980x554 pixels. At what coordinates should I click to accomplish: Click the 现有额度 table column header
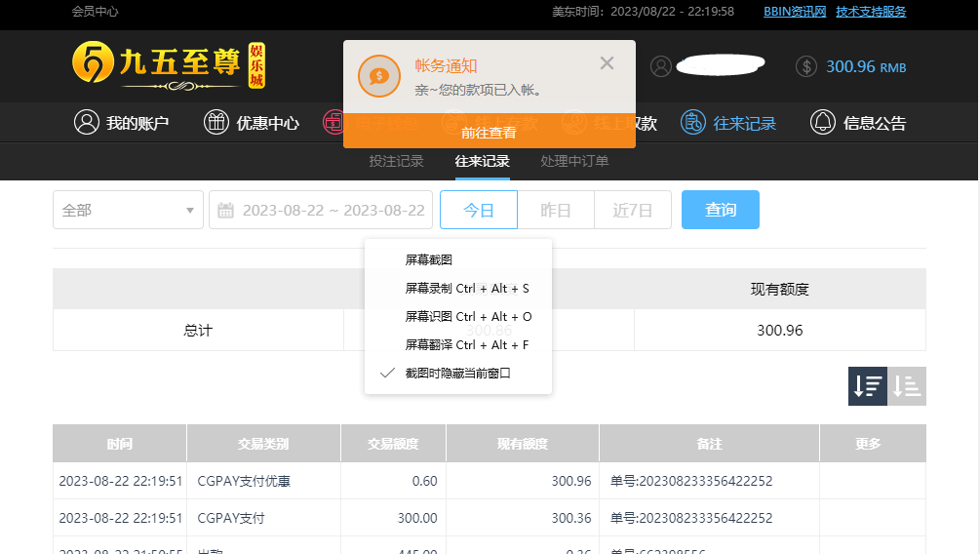tap(523, 444)
